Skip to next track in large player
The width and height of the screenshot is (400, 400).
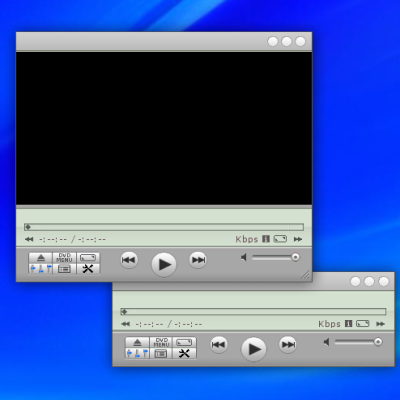198,260
